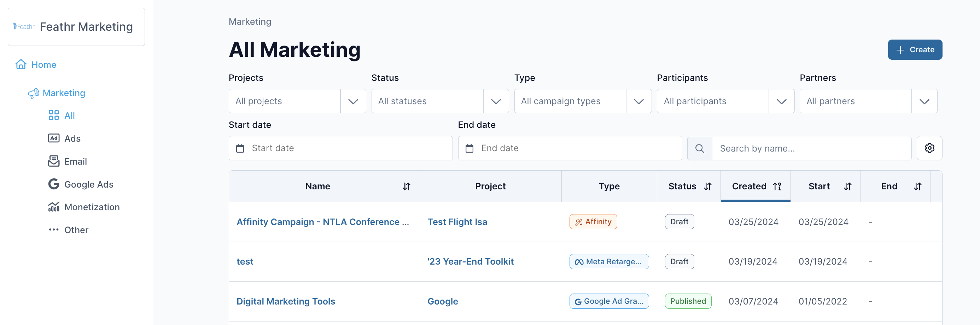Sort by Start column arrows
The height and width of the screenshot is (325, 980).
[848, 186]
